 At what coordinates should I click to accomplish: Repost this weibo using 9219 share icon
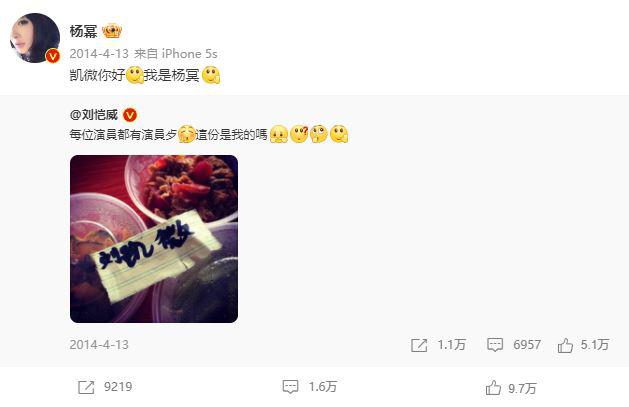86,387
